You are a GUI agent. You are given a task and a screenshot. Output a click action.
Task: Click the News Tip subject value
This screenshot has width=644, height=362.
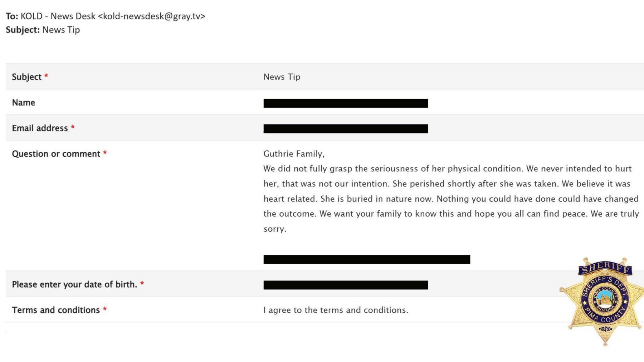point(282,77)
